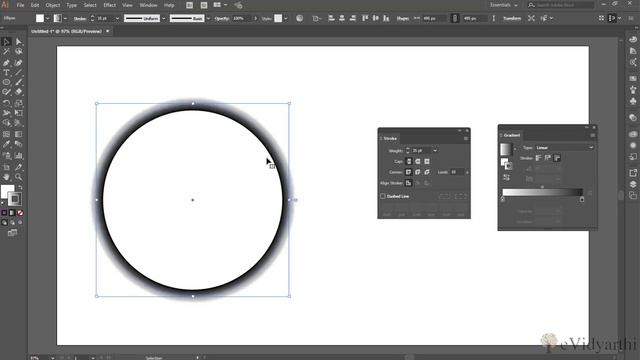Open the graphic Style dropdown arrow
The image size is (640, 360).
click(285, 18)
